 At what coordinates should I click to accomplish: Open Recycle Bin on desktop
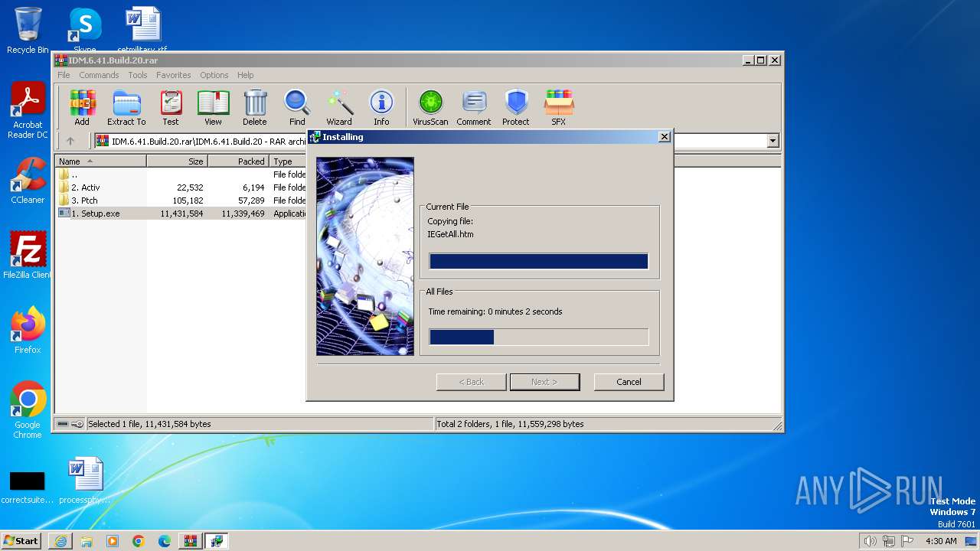click(28, 31)
